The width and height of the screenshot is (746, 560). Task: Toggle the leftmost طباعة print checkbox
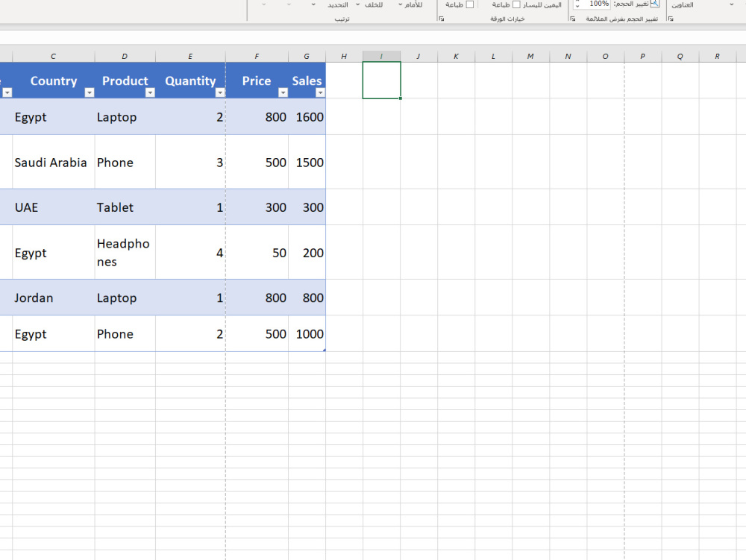pyautogui.click(x=470, y=4)
